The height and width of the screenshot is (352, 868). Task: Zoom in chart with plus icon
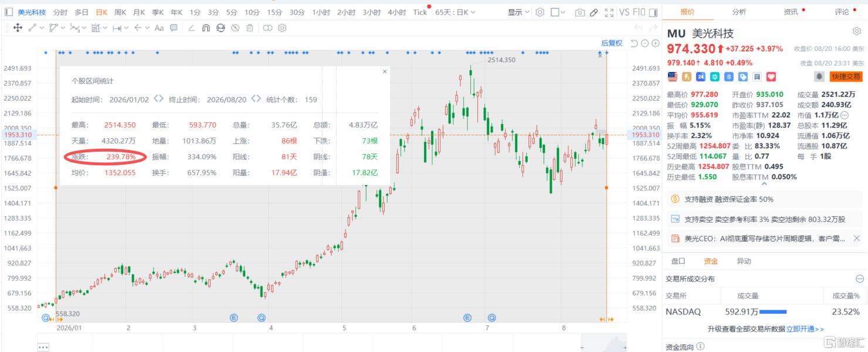pyautogui.click(x=655, y=43)
